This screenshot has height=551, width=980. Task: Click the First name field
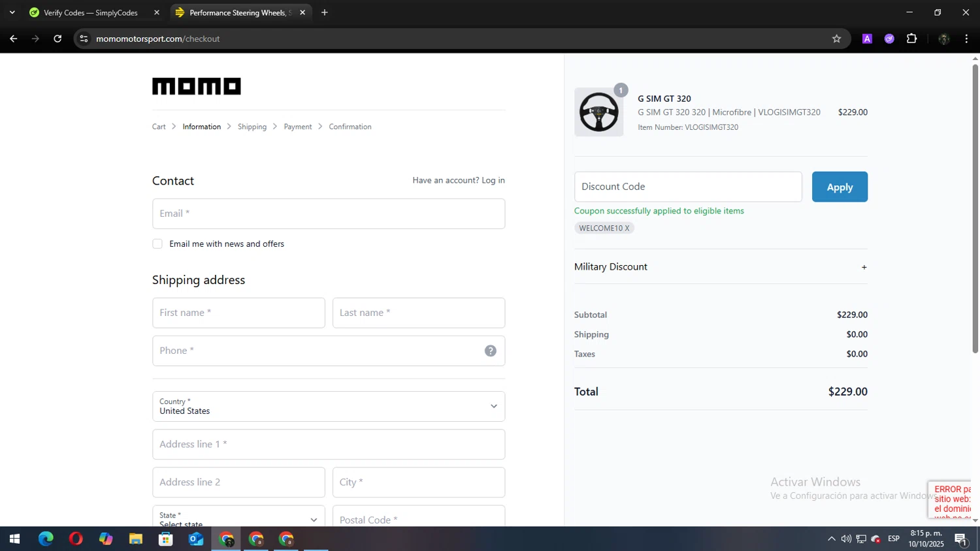[238, 313]
